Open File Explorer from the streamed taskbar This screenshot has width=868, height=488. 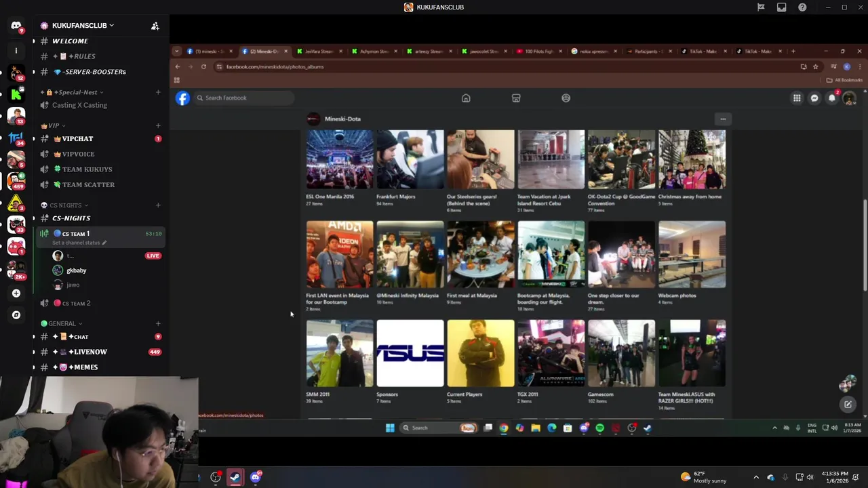click(536, 428)
